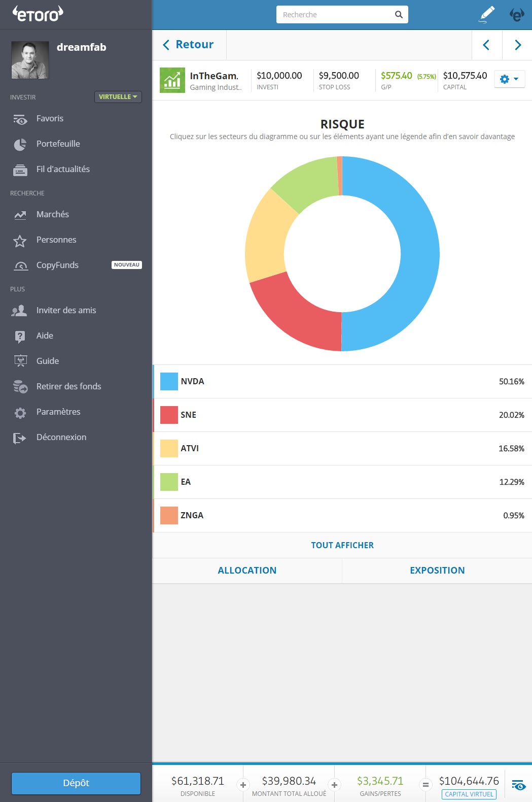The height and width of the screenshot is (802, 532).
Task: Click the eToro bull logo at top right
Action: (517, 15)
